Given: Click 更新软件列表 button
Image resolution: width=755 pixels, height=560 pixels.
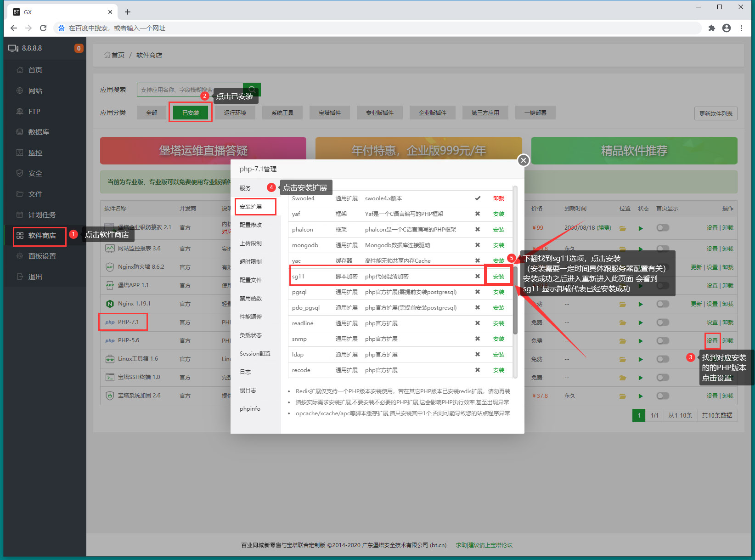Looking at the screenshot, I should (x=716, y=113).
